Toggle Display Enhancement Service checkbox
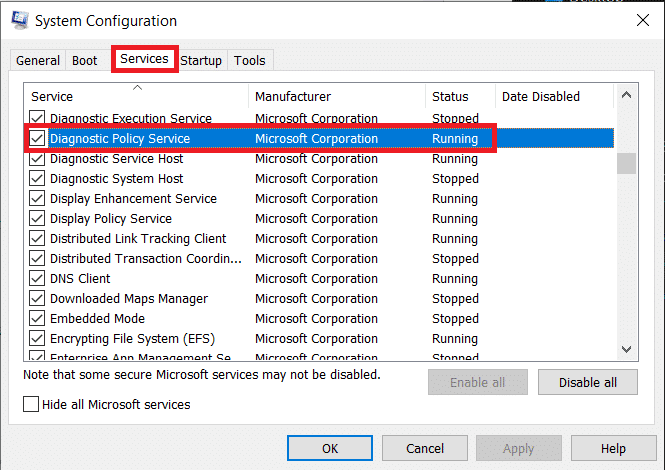The width and height of the screenshot is (665, 470). (x=37, y=199)
